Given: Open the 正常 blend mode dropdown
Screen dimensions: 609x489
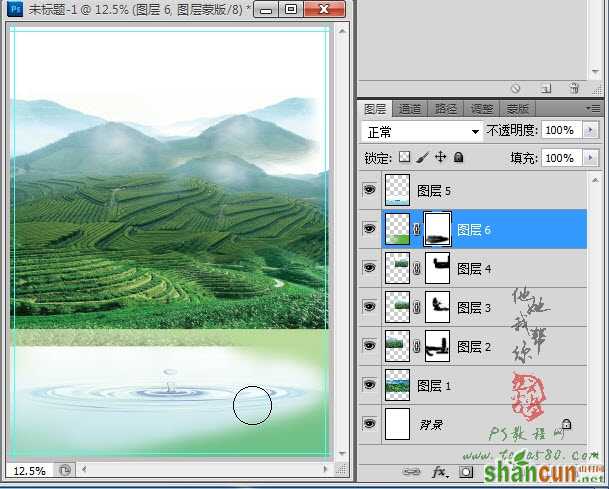Looking at the screenshot, I should [422, 132].
